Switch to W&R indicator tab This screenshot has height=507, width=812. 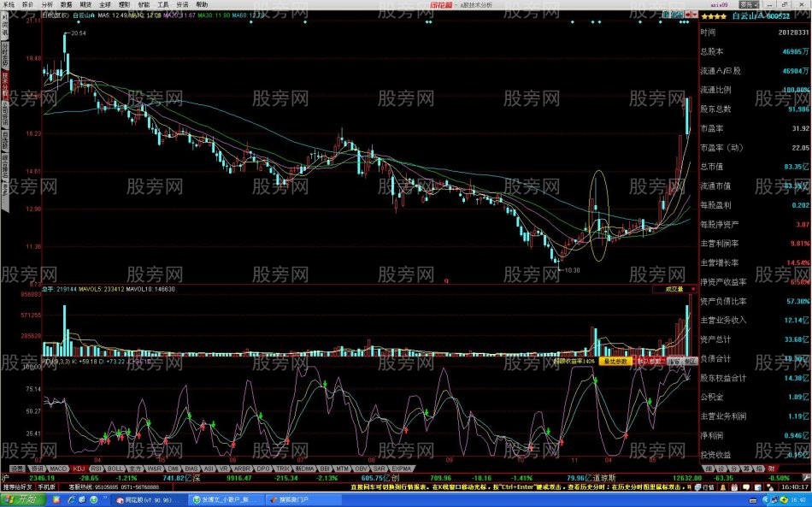click(135, 469)
